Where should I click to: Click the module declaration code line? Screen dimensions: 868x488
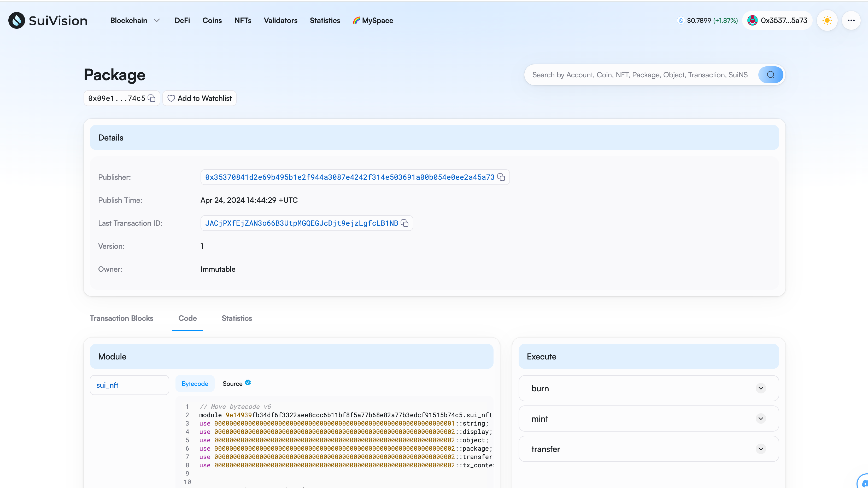[x=346, y=415]
